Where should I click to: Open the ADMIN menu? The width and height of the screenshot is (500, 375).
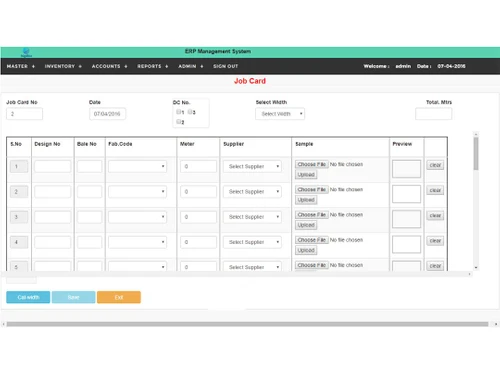click(191, 66)
